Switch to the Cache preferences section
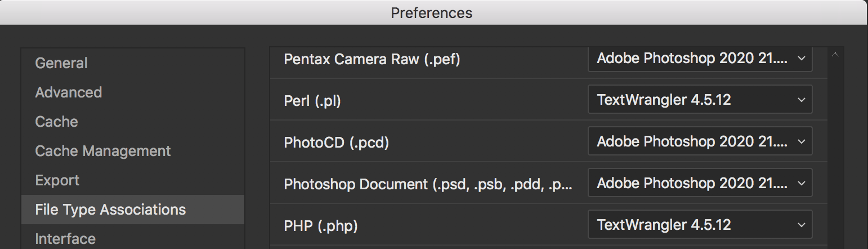 point(56,122)
